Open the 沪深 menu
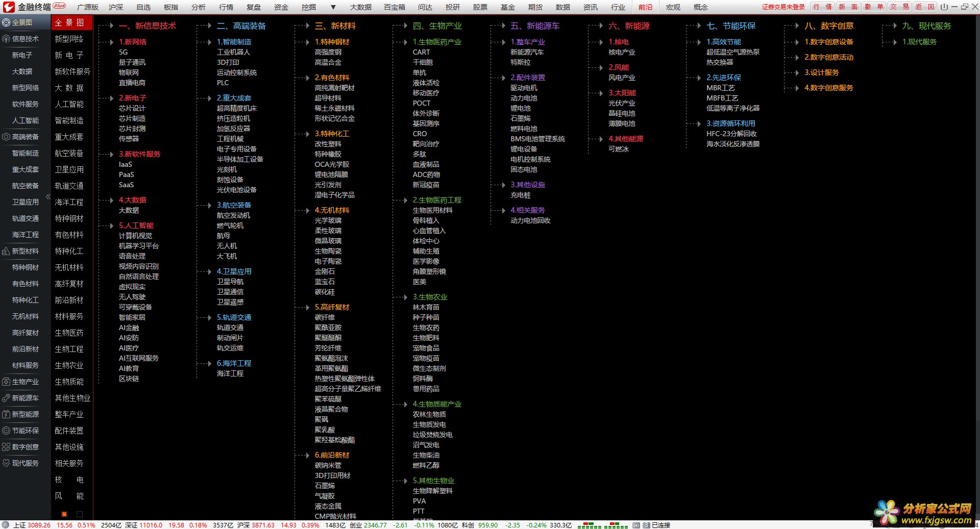Image resolution: width=980 pixels, height=529 pixels. pyautogui.click(x=116, y=7)
